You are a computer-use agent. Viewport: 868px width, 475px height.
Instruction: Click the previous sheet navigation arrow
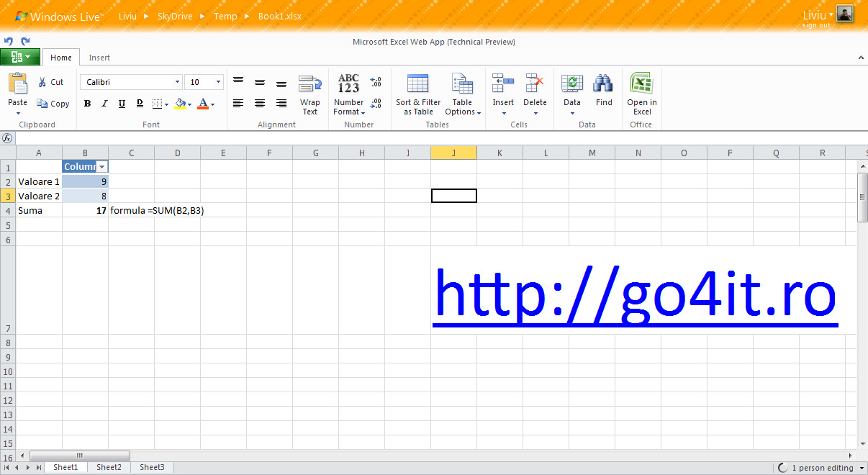click(x=17, y=468)
